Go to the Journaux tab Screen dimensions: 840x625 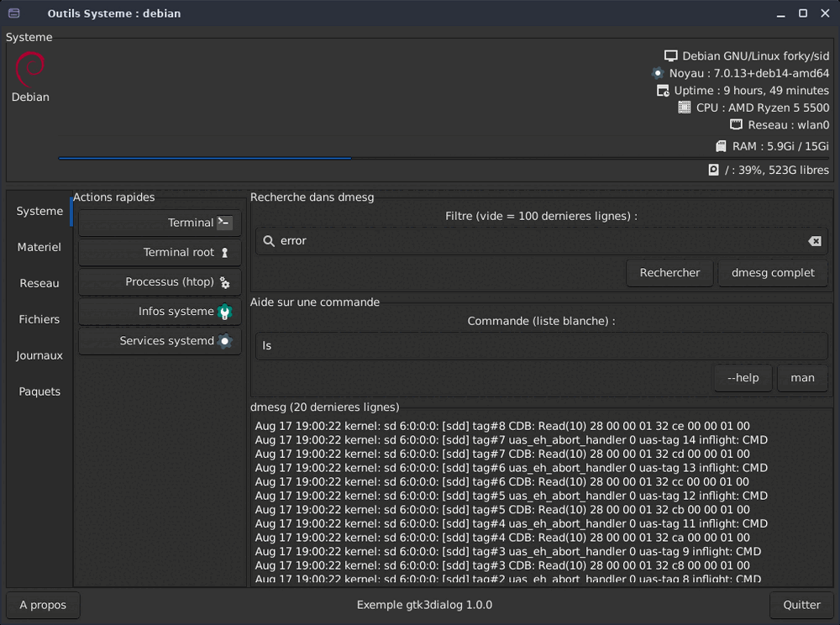pyautogui.click(x=39, y=355)
